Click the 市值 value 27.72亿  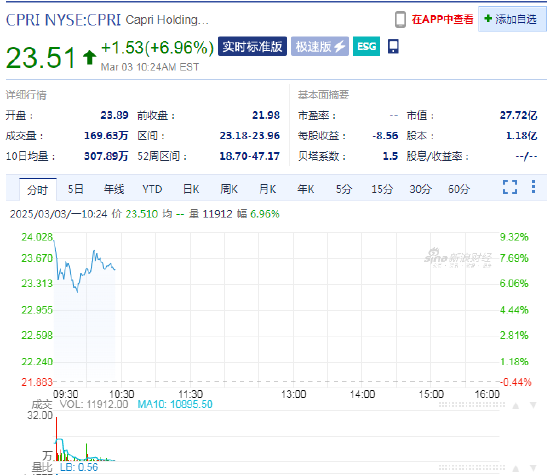pos(518,115)
